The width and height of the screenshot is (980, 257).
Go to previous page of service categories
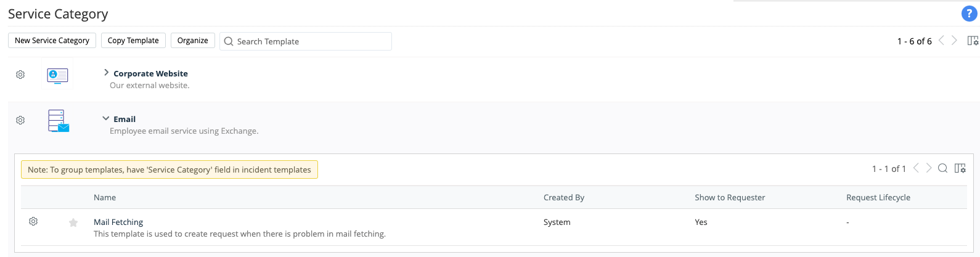click(x=941, y=41)
